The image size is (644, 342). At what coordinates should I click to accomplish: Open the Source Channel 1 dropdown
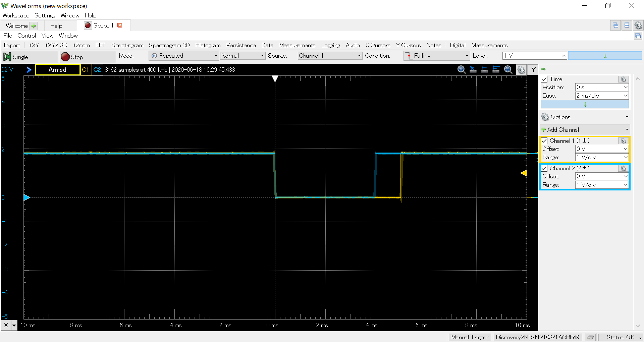330,56
